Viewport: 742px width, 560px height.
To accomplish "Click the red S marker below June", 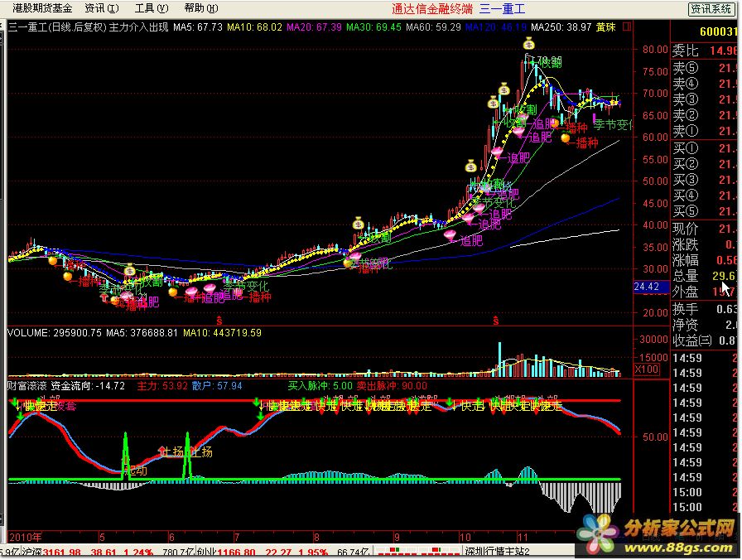I will (x=219, y=321).
